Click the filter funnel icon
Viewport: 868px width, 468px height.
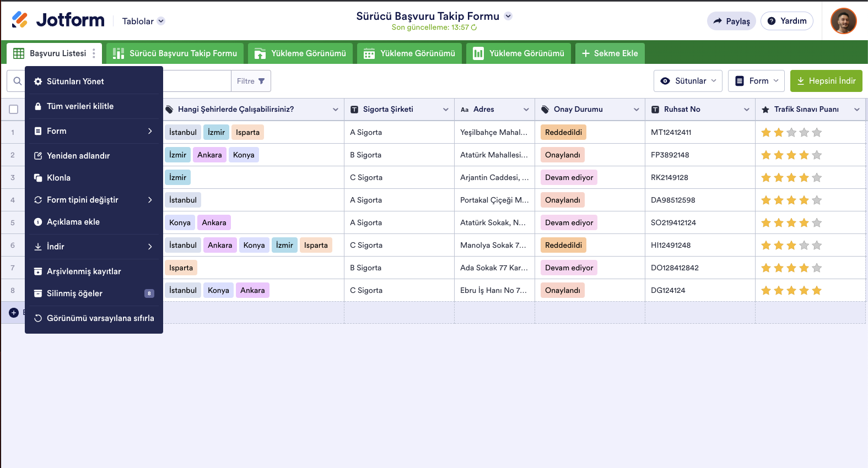262,81
